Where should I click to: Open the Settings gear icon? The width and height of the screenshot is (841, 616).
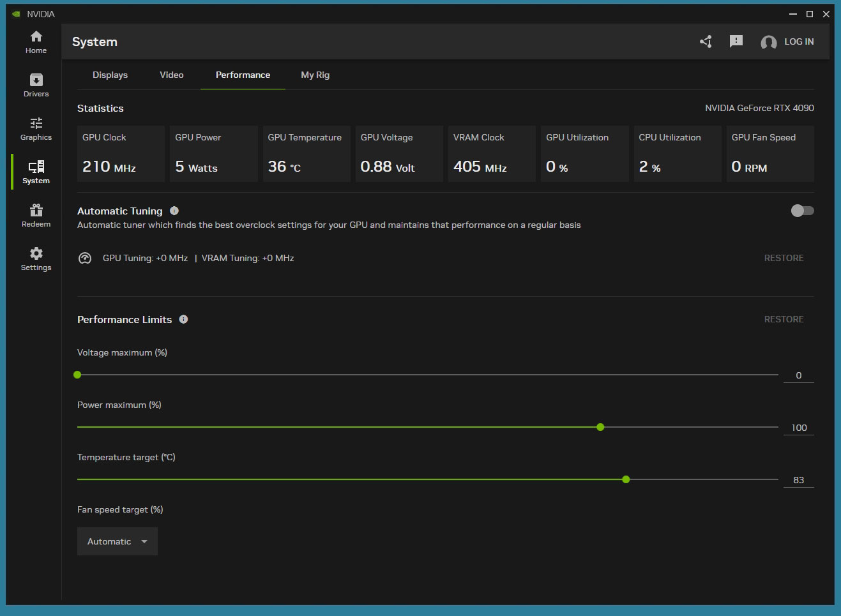[36, 253]
